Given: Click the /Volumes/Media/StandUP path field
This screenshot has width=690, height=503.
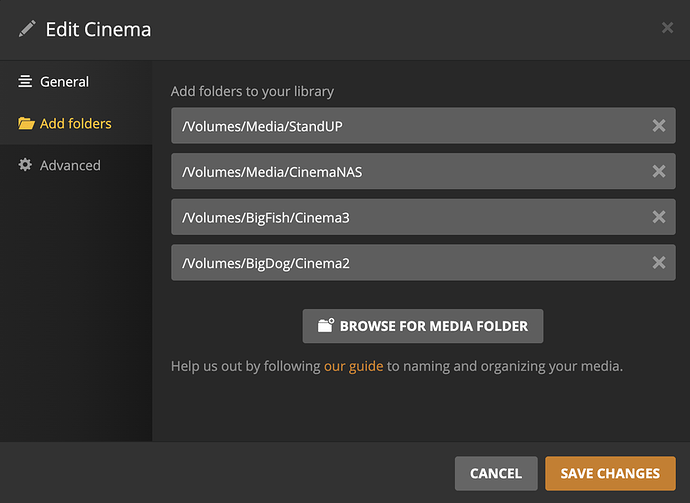Looking at the screenshot, I should click(400, 126).
